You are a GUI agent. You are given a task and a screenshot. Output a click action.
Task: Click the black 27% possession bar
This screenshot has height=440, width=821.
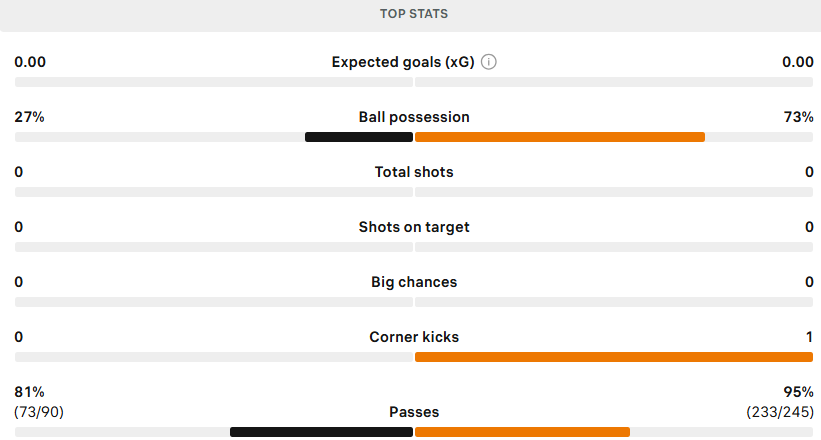(x=359, y=137)
